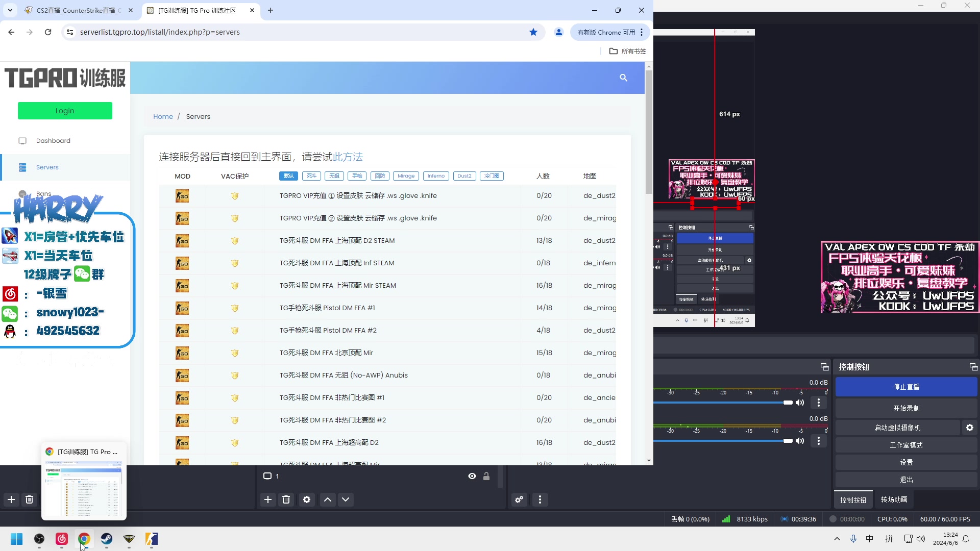Screen dimensions: 980x551
Task: Click the green Login button
Action: tap(65, 111)
